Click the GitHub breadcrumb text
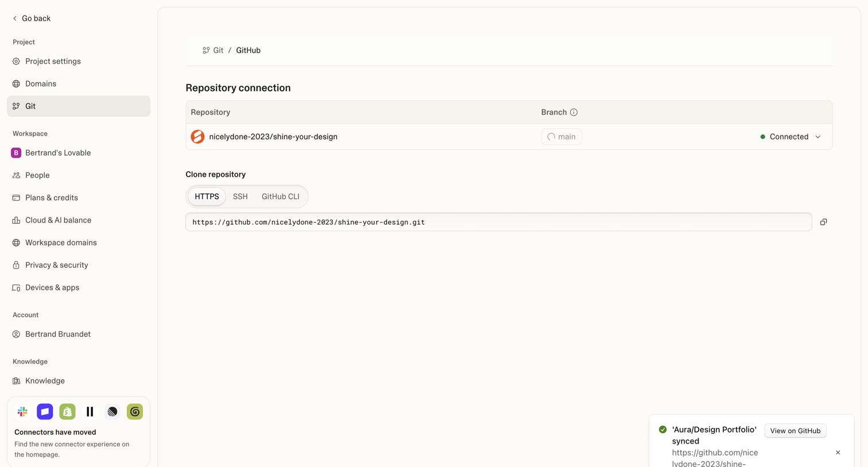868x467 pixels. (248, 50)
